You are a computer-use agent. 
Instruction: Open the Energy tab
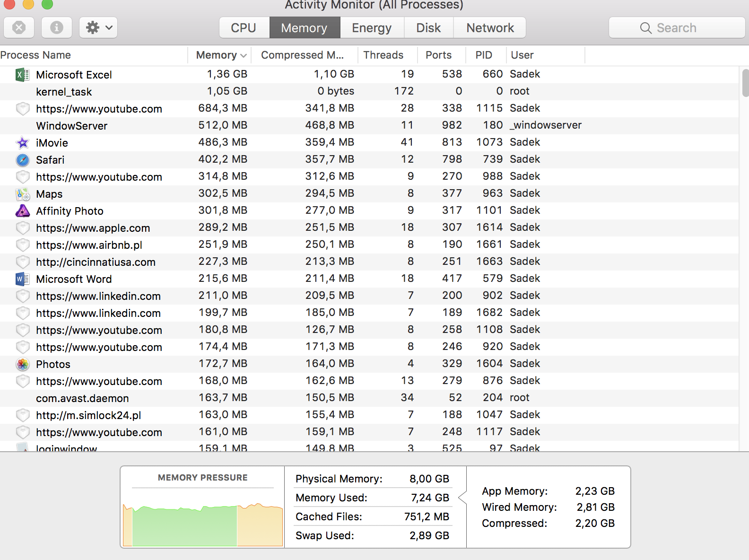(372, 28)
